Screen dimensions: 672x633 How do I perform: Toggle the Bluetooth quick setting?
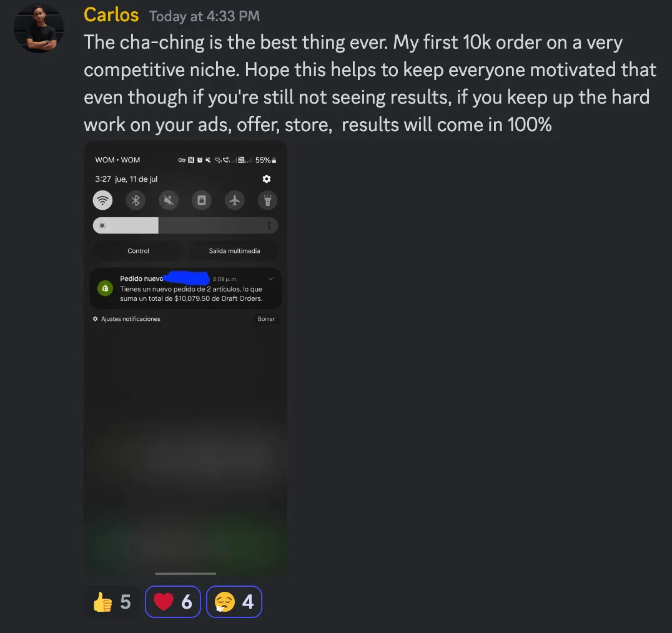136,200
